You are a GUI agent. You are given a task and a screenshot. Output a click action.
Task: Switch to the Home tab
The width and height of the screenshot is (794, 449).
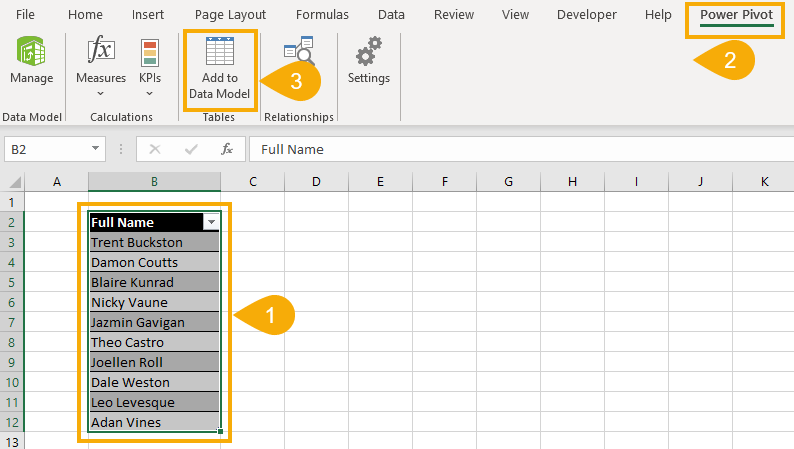pos(85,15)
